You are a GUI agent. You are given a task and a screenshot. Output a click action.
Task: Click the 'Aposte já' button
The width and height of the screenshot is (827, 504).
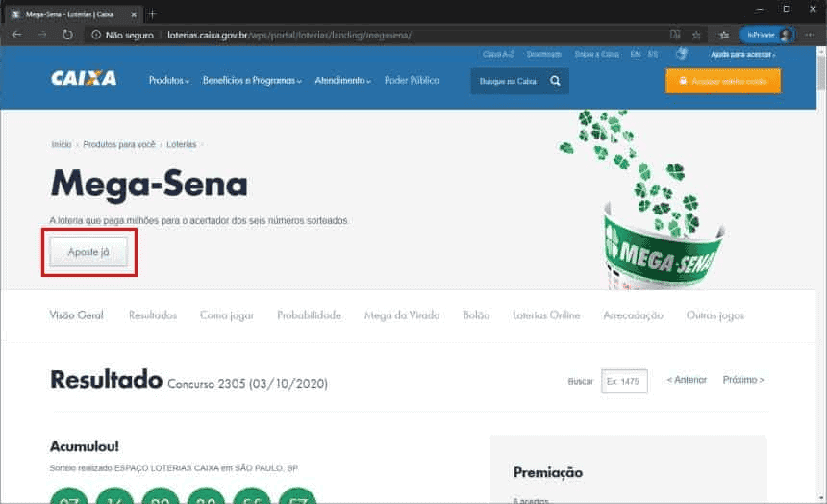88,252
